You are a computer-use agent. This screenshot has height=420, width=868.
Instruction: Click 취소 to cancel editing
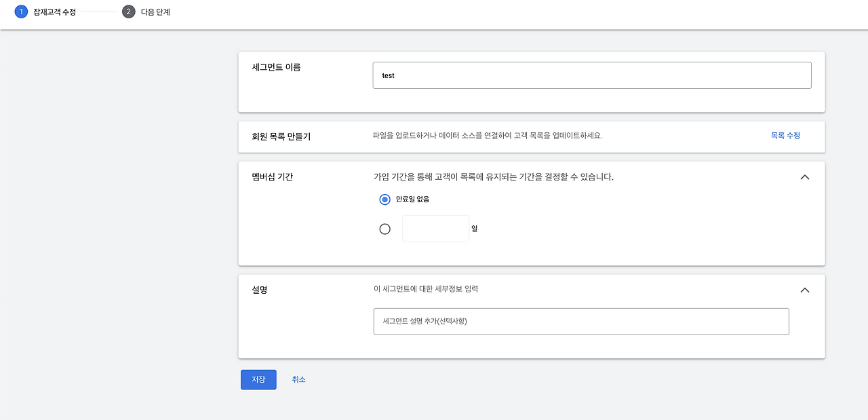(x=298, y=379)
